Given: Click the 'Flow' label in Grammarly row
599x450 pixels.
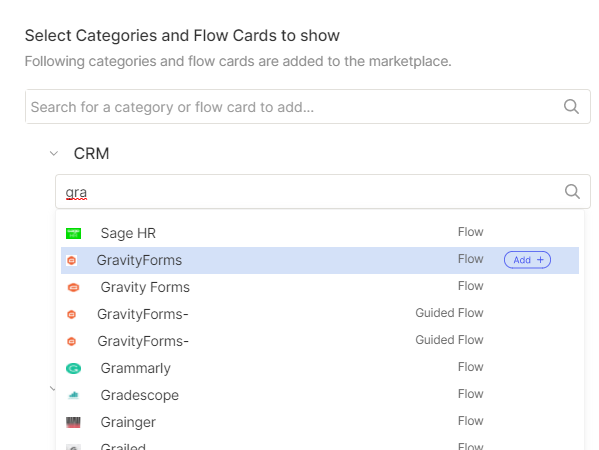Looking at the screenshot, I should (x=471, y=367).
